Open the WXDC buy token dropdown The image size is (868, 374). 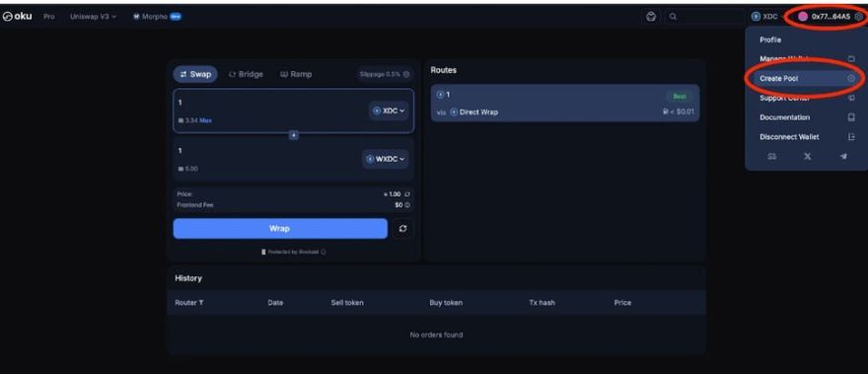click(386, 159)
